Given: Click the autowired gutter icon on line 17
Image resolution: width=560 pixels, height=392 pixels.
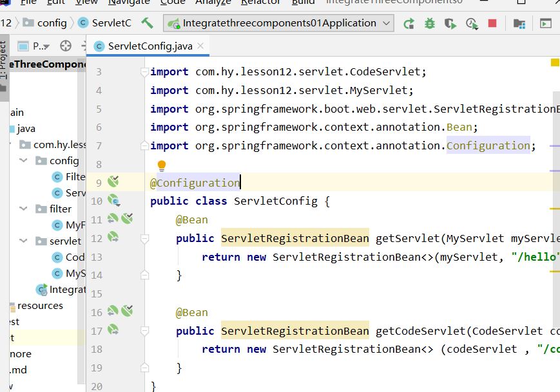Looking at the screenshot, I should pyautogui.click(x=113, y=329).
